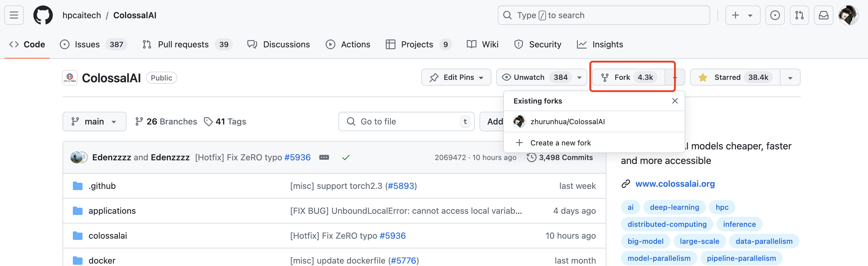
Task: Select the deep-learning topic tag
Action: click(x=674, y=207)
